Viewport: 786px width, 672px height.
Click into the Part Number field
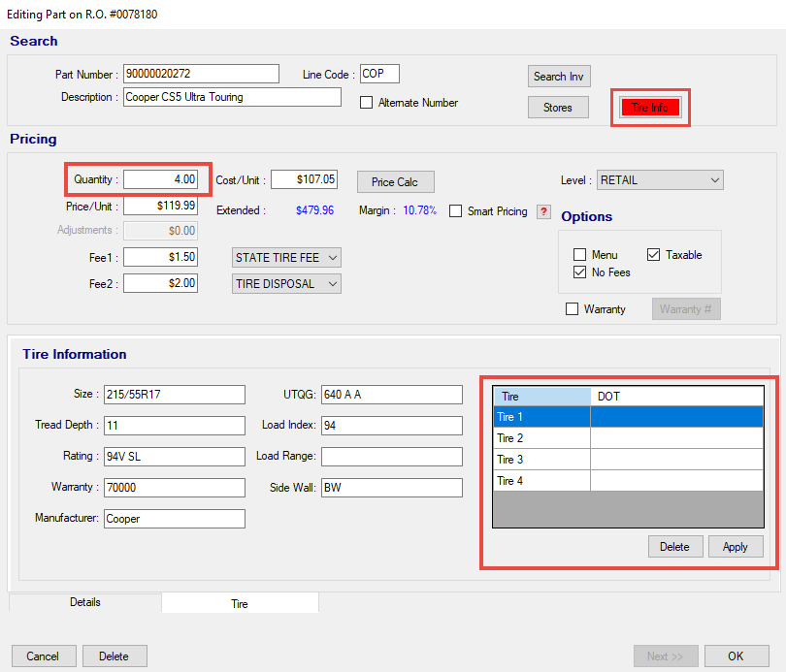(201, 74)
